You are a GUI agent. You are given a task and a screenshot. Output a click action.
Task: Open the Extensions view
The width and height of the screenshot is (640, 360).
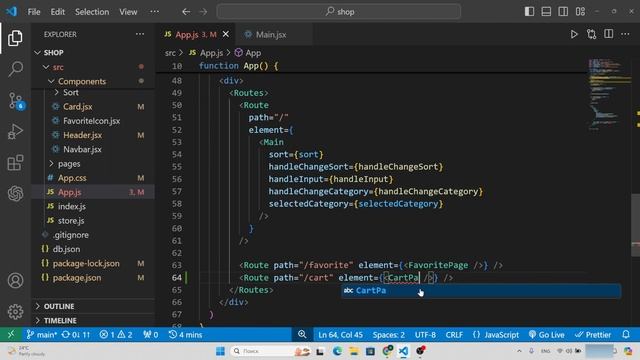(x=15, y=162)
